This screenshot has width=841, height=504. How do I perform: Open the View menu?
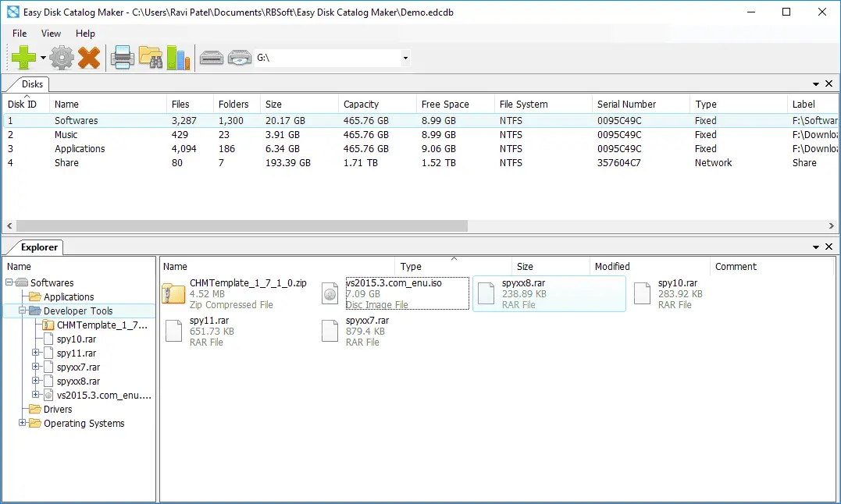(x=51, y=34)
